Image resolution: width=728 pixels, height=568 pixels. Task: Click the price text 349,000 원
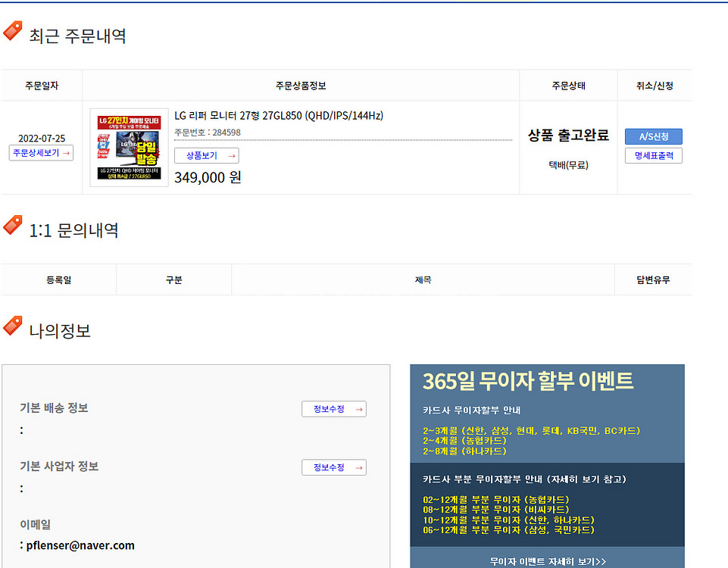(x=208, y=177)
